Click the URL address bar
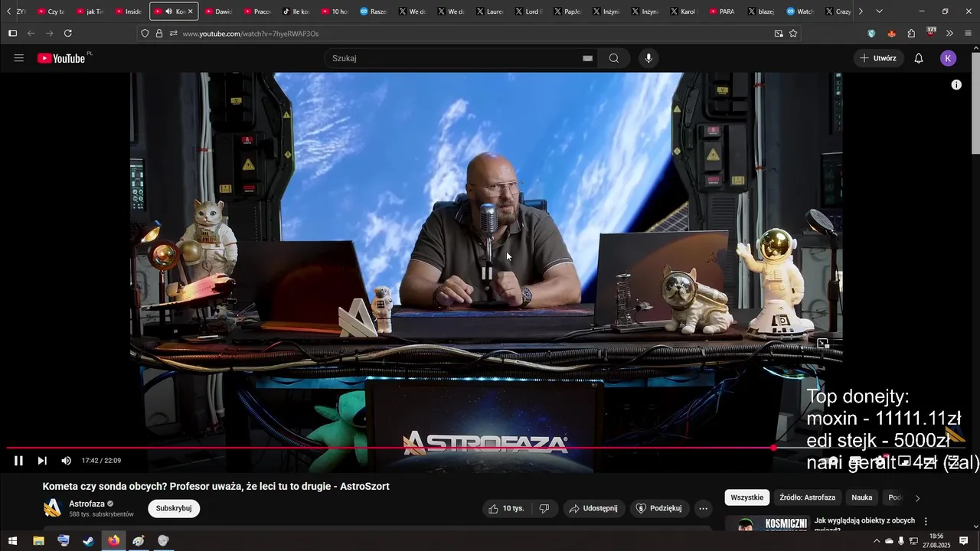 coord(467,34)
